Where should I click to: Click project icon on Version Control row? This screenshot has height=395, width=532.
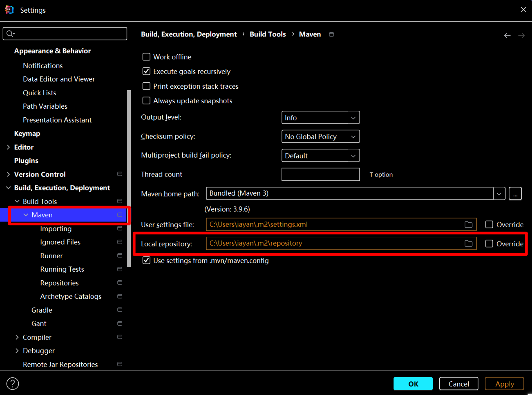(x=120, y=174)
